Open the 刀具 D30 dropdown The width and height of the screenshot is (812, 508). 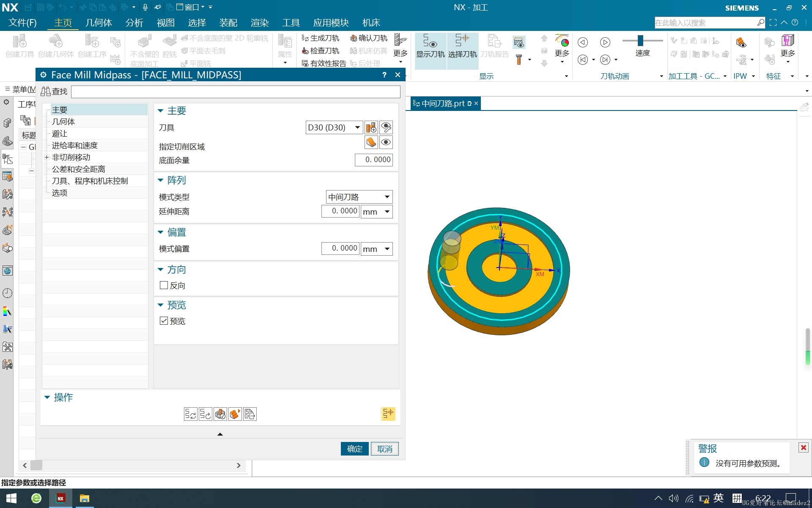tap(358, 127)
